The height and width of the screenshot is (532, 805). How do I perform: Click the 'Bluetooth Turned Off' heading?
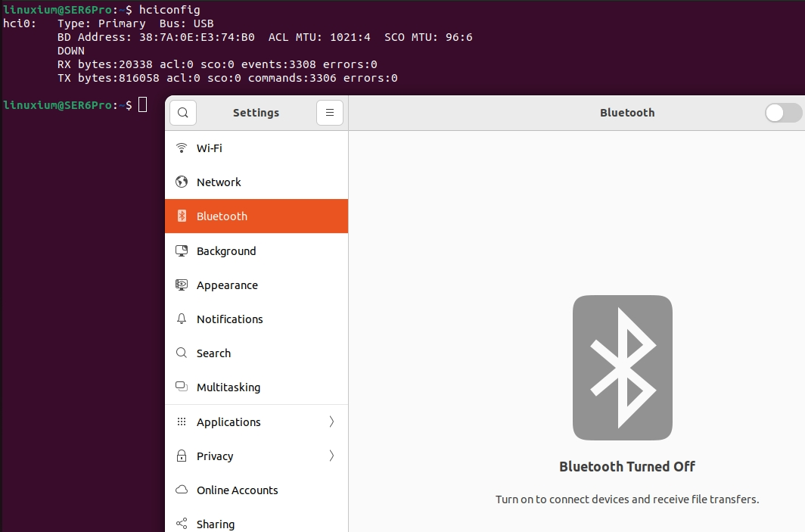627,466
